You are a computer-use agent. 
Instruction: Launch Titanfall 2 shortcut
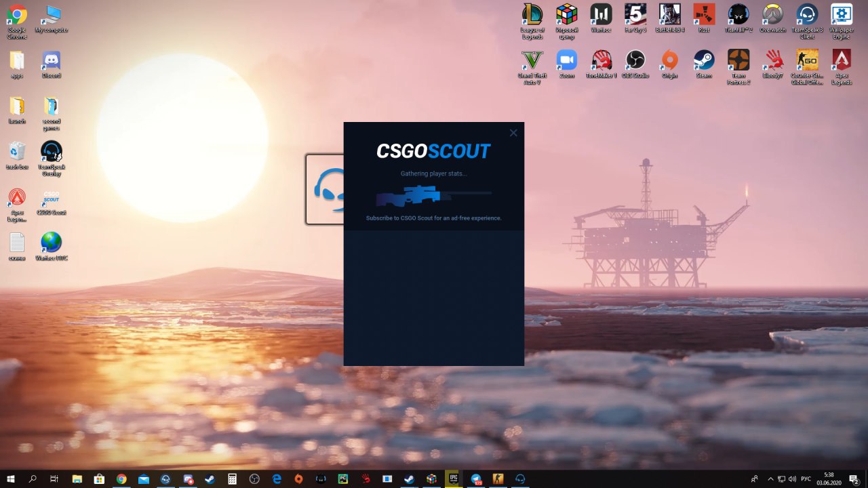[x=738, y=19]
